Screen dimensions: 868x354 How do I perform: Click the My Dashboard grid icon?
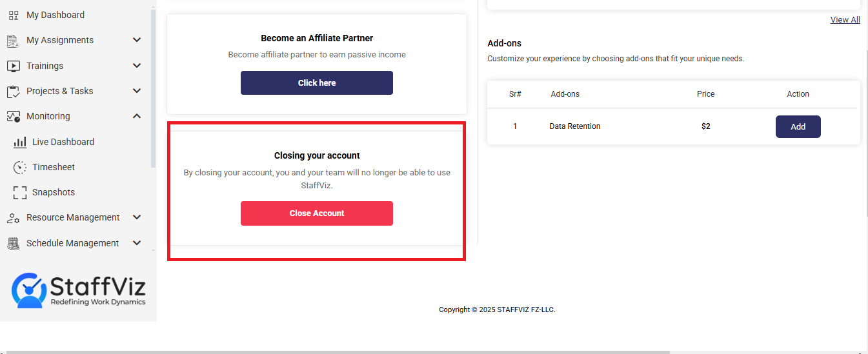14,15
